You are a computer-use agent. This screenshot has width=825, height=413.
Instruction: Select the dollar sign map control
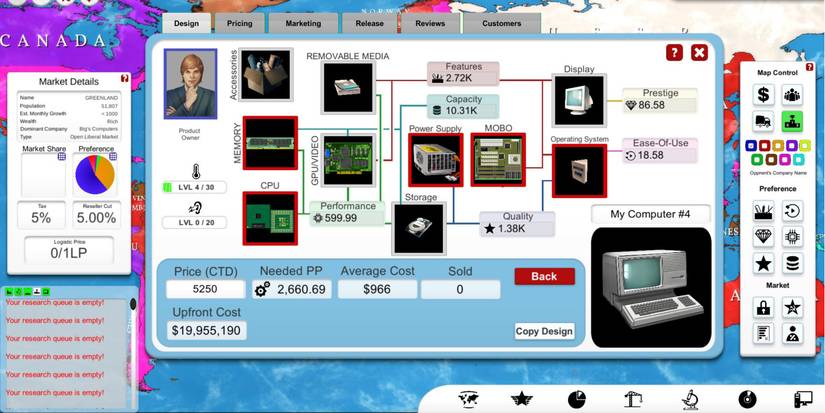pyautogui.click(x=763, y=95)
